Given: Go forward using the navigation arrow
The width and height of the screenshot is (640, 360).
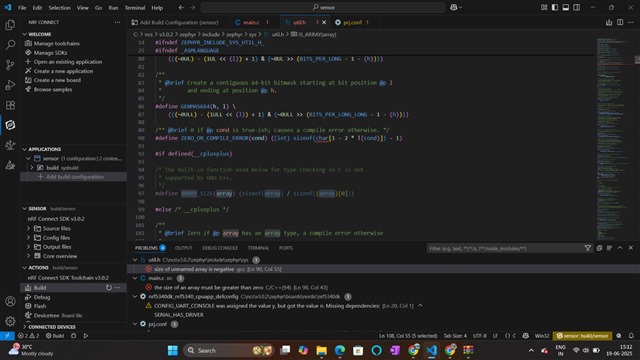Looking at the screenshot, I should pos(192,7).
